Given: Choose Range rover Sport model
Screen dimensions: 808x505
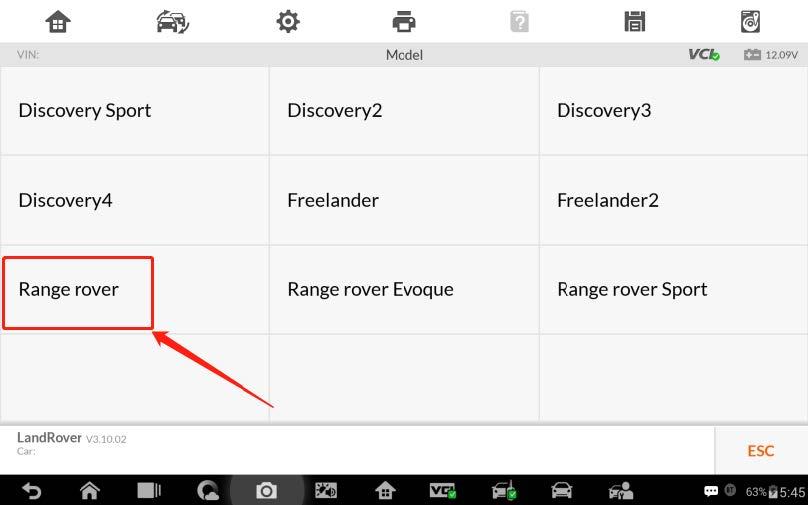Looking at the screenshot, I should (x=674, y=290).
